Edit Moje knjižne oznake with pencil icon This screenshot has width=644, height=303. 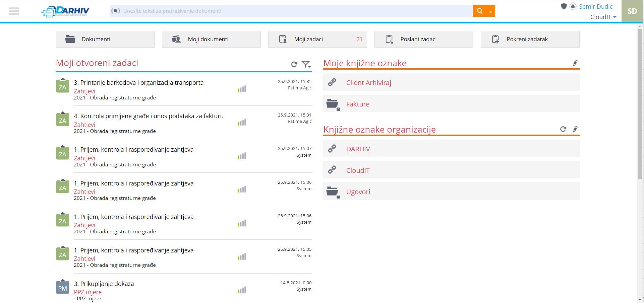[575, 63]
